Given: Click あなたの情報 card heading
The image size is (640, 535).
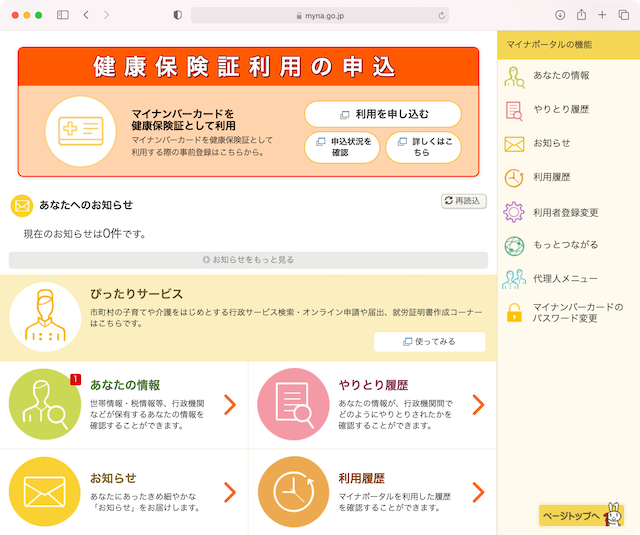Looking at the screenshot, I should (125, 385).
